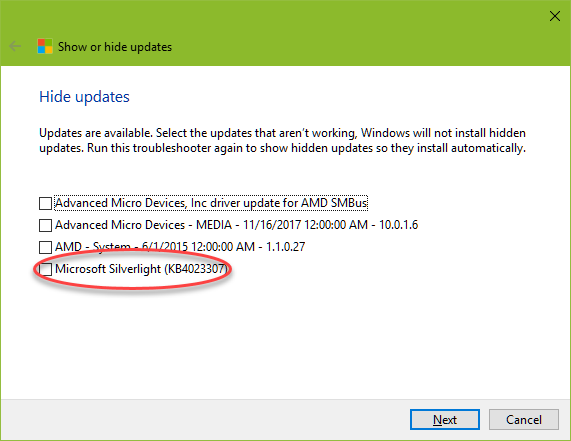Click the AMD SMBus driver update label text
Viewport: 571px width, 441px height.
point(211,203)
